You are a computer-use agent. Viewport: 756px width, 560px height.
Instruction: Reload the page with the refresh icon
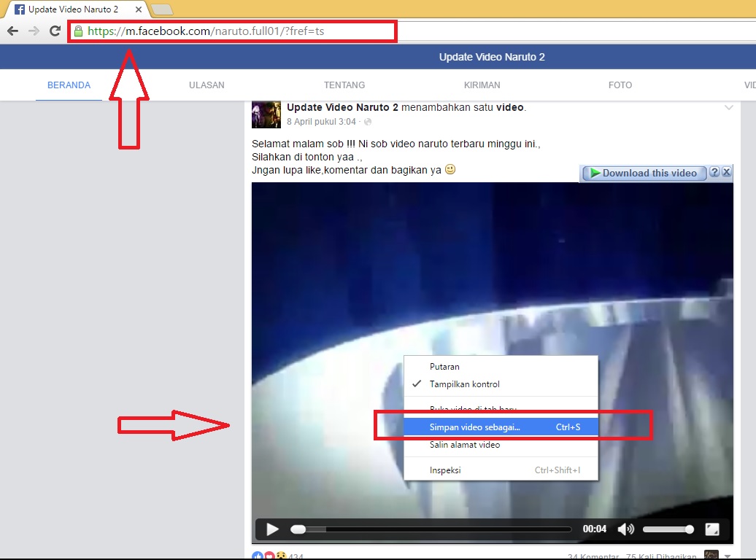click(x=54, y=31)
